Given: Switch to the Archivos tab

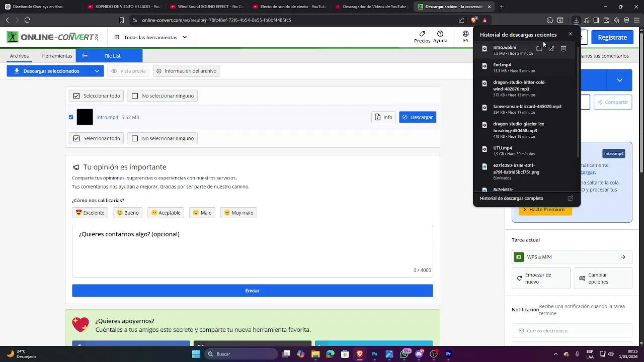Looking at the screenshot, I should (x=19, y=56).
